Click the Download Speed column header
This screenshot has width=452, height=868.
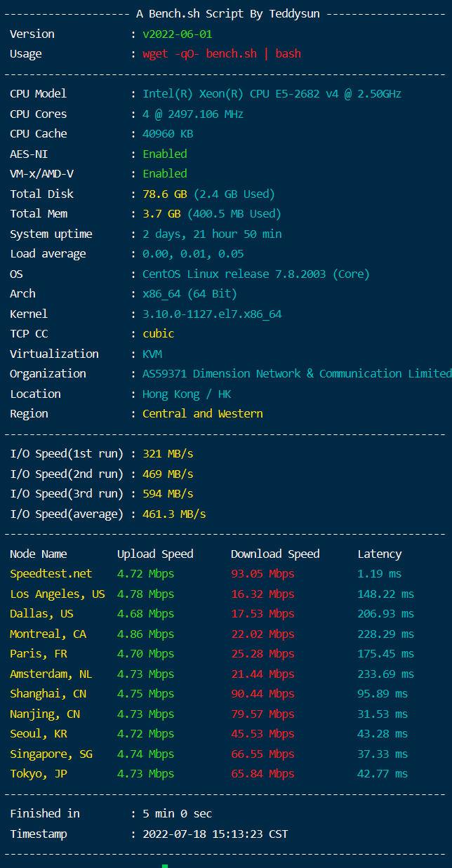click(x=275, y=554)
